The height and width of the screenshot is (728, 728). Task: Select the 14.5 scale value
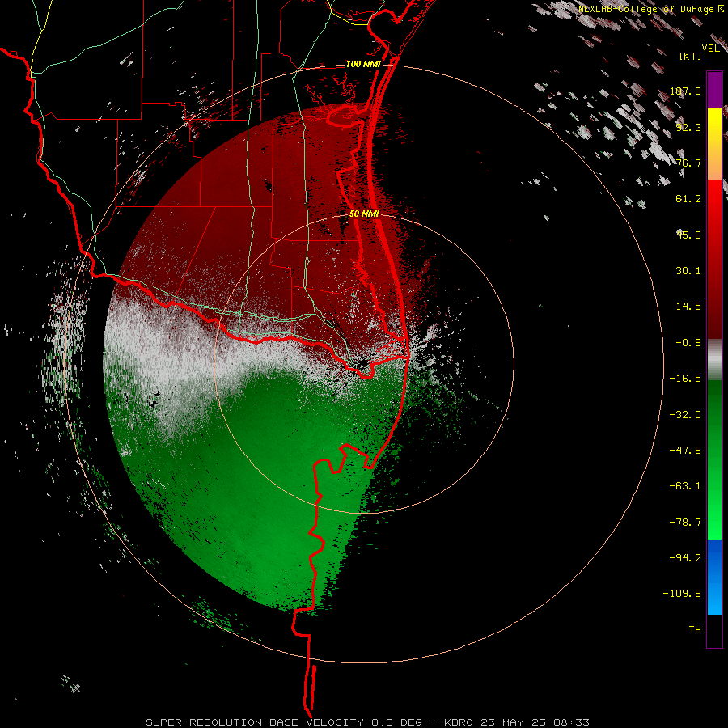(688, 307)
